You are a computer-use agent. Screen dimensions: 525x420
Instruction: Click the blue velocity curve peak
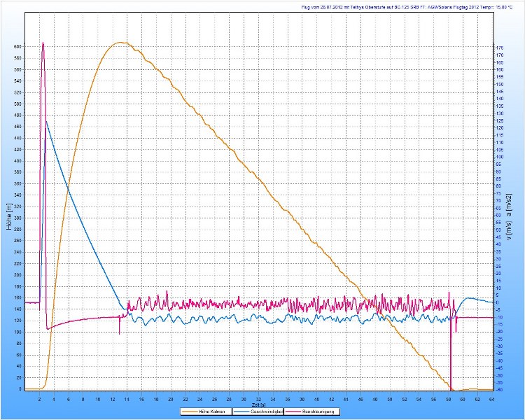(46, 121)
